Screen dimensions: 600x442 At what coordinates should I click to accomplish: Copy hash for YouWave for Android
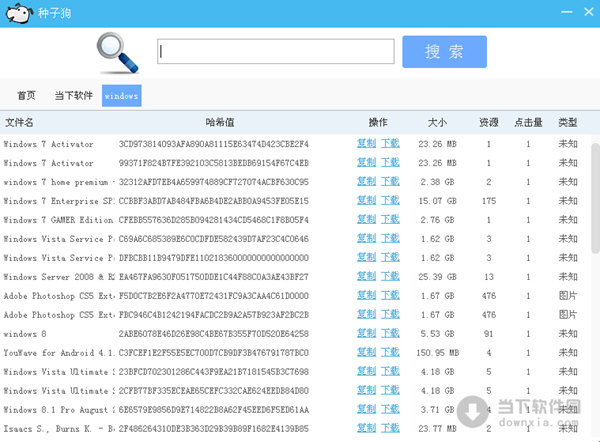click(367, 352)
